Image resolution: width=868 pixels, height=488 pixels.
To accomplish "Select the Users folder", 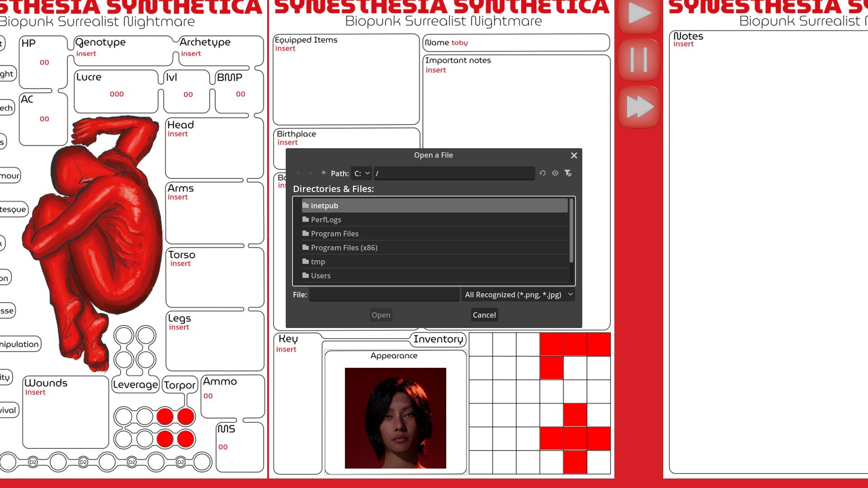I will click(x=320, y=276).
